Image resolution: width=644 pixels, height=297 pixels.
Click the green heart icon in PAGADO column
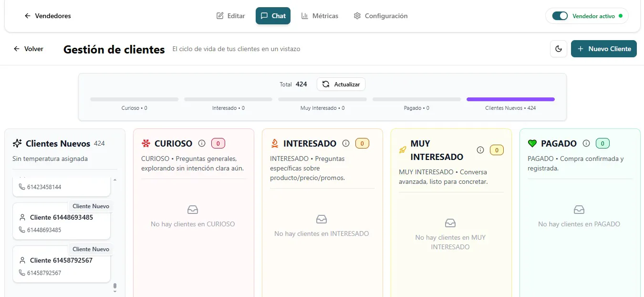[x=532, y=143]
